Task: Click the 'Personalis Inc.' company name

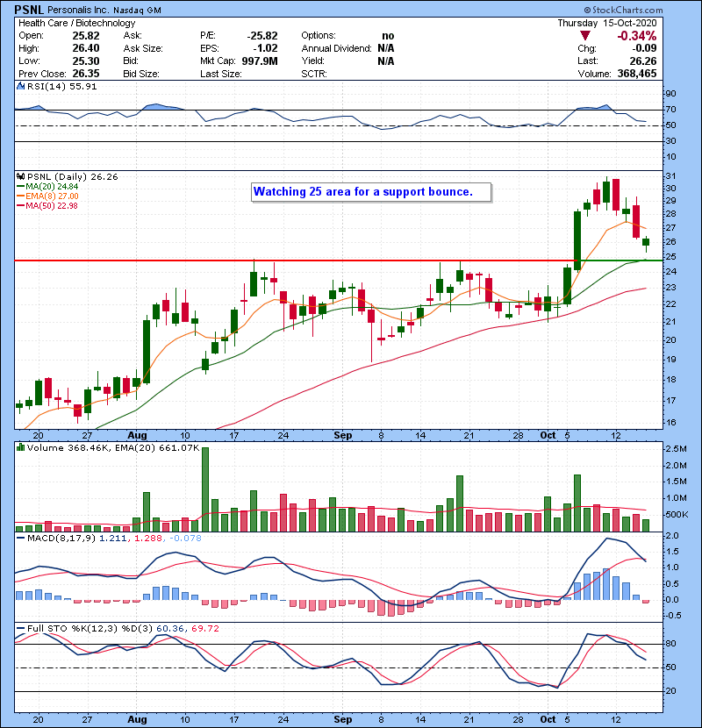Action: (x=77, y=10)
